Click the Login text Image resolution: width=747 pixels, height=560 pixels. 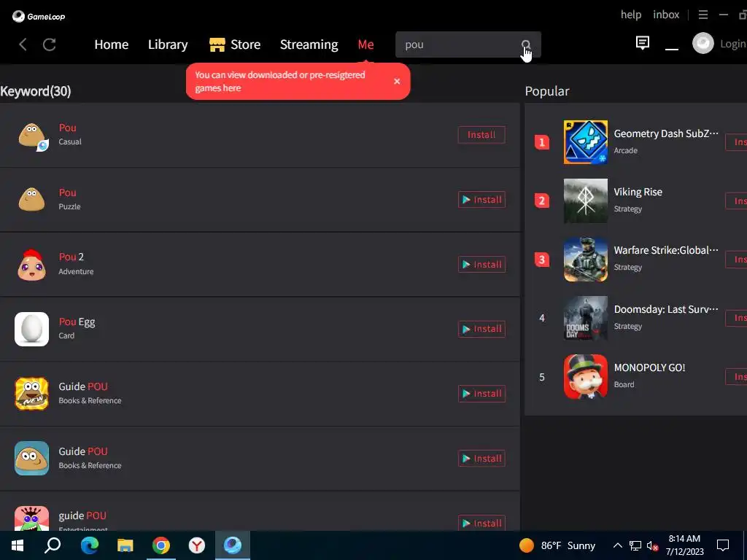734,44
